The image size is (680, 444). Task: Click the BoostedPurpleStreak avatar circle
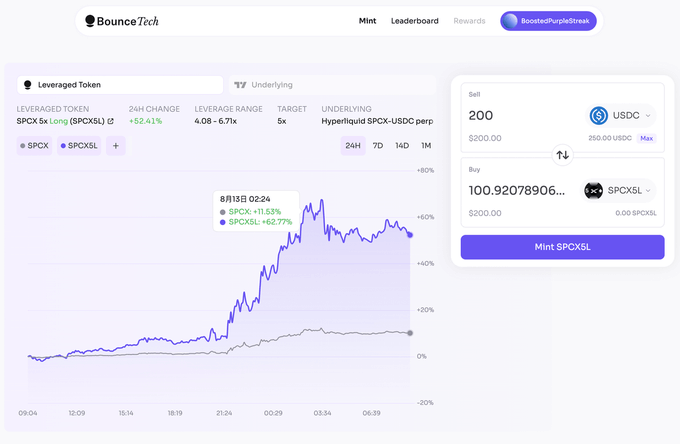[x=510, y=21]
